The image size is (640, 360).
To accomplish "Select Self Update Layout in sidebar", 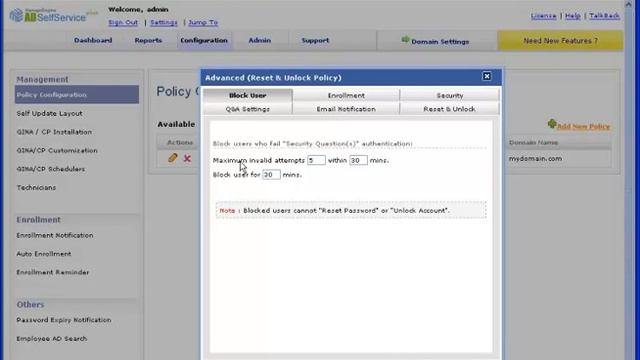I will click(x=49, y=113).
